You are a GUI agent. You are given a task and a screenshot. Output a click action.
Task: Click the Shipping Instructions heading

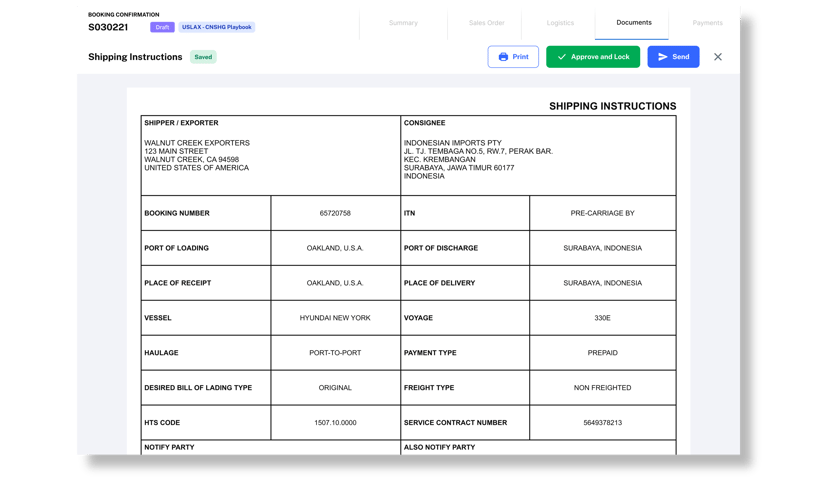click(135, 57)
